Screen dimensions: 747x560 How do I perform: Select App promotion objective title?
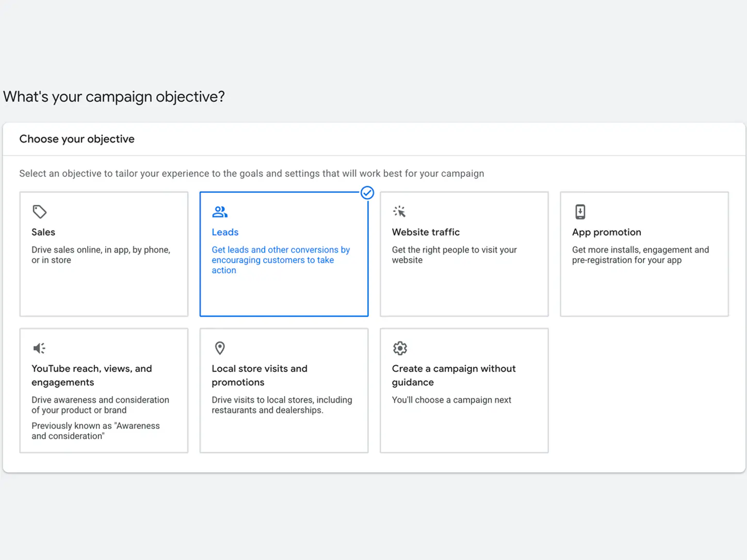pyautogui.click(x=607, y=232)
